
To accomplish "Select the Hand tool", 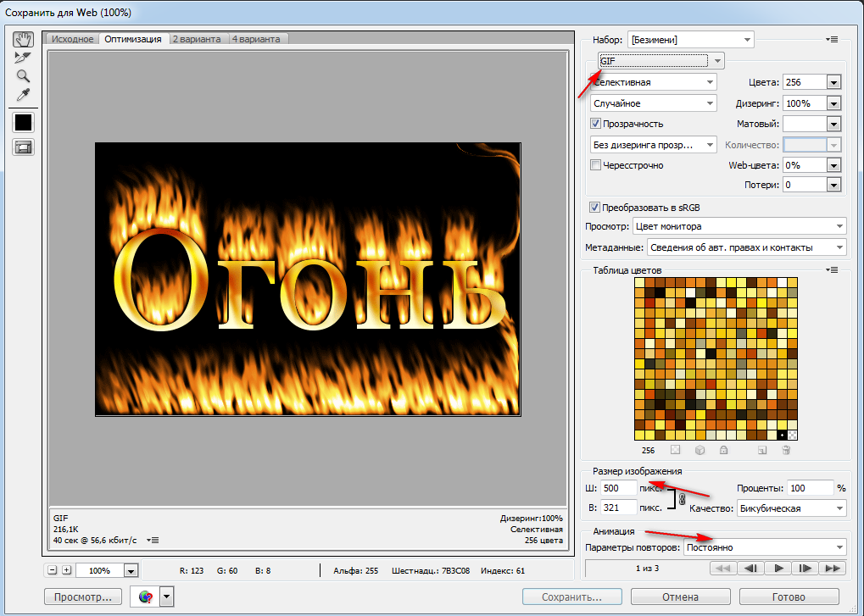I will [x=23, y=39].
